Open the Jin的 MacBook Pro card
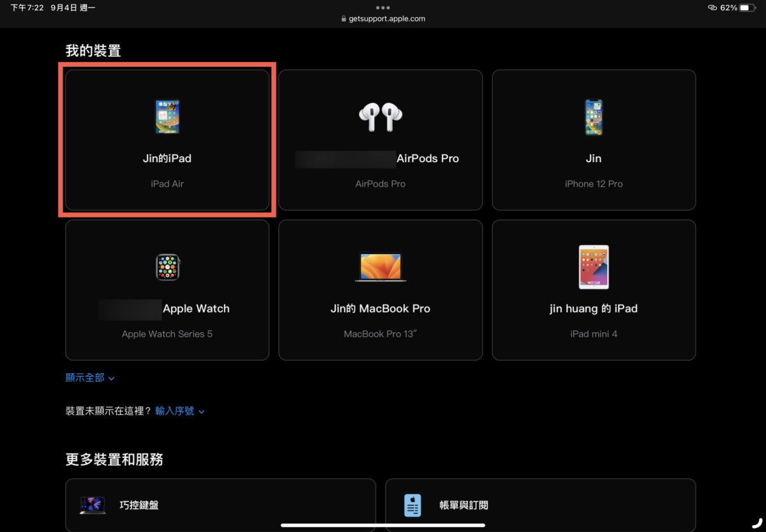 (x=380, y=290)
